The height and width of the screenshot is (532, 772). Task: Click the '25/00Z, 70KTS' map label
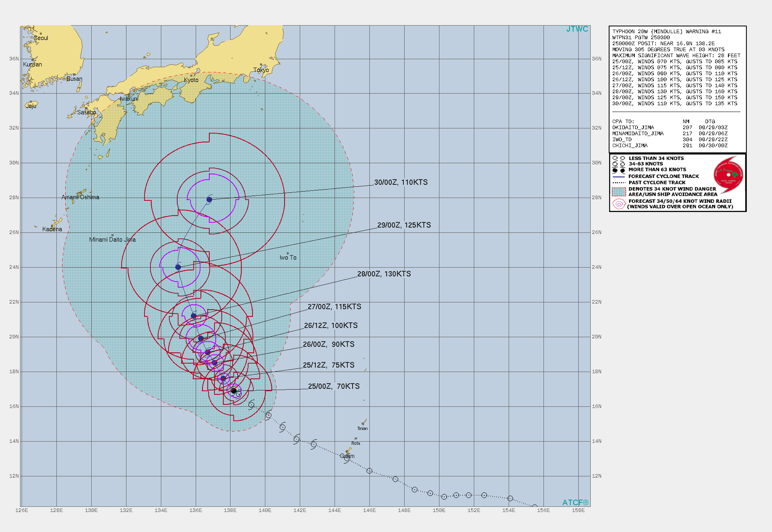coord(334,386)
